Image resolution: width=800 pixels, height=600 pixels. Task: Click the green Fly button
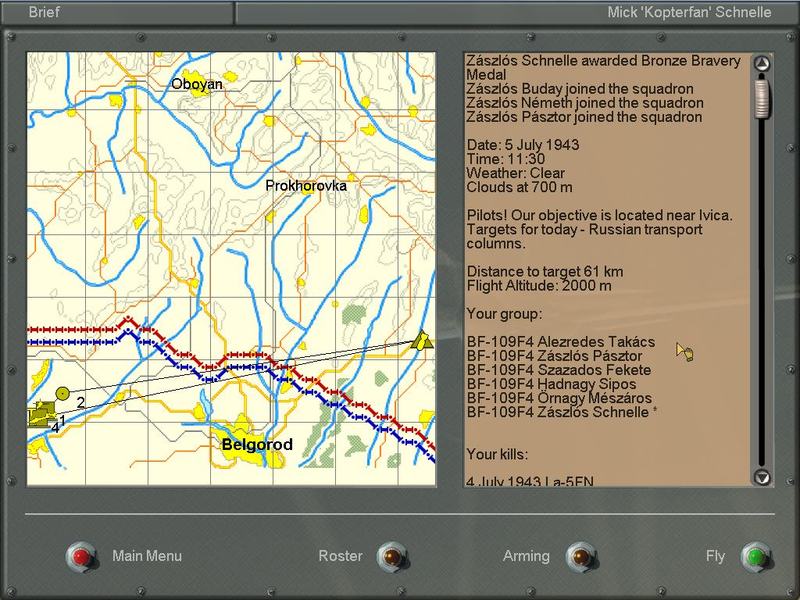[756, 557]
